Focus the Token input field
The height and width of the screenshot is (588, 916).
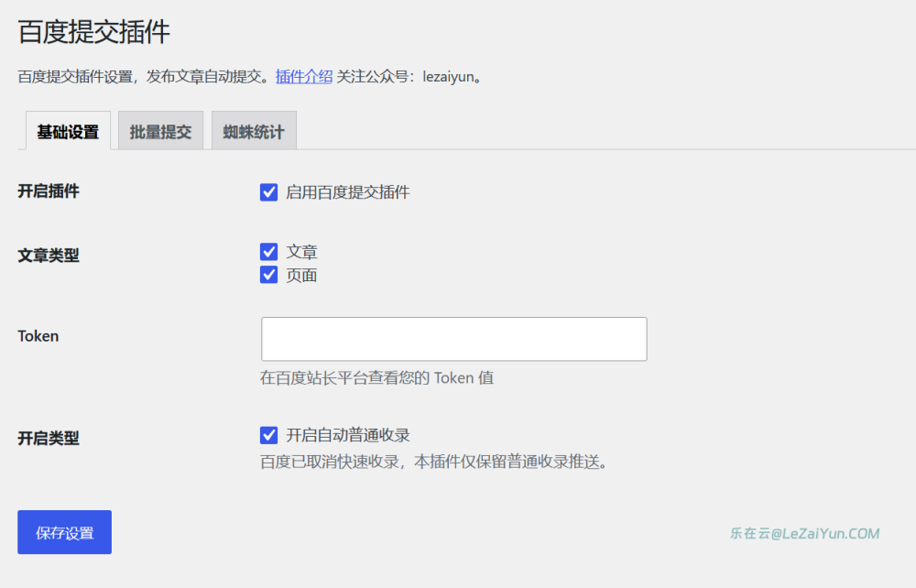[454, 339]
